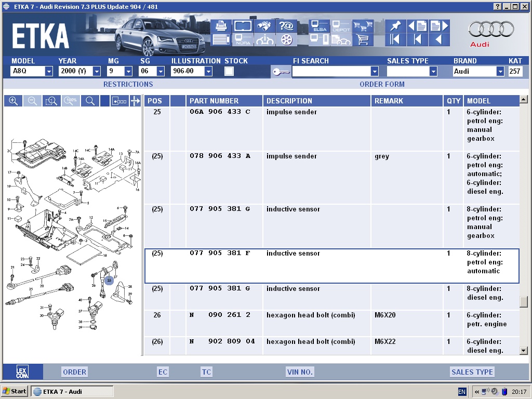Click the DEPOT icon

pos(341,26)
